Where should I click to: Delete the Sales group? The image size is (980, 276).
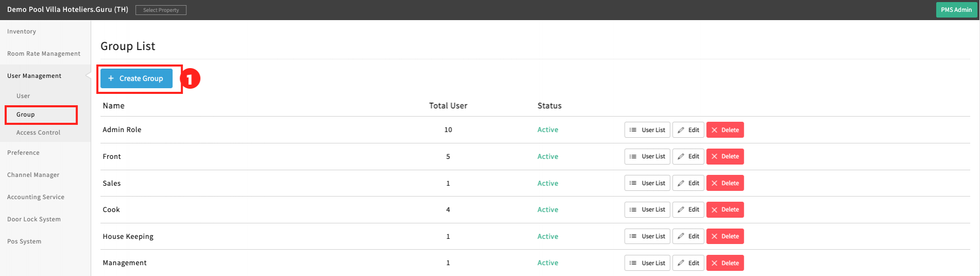point(725,183)
